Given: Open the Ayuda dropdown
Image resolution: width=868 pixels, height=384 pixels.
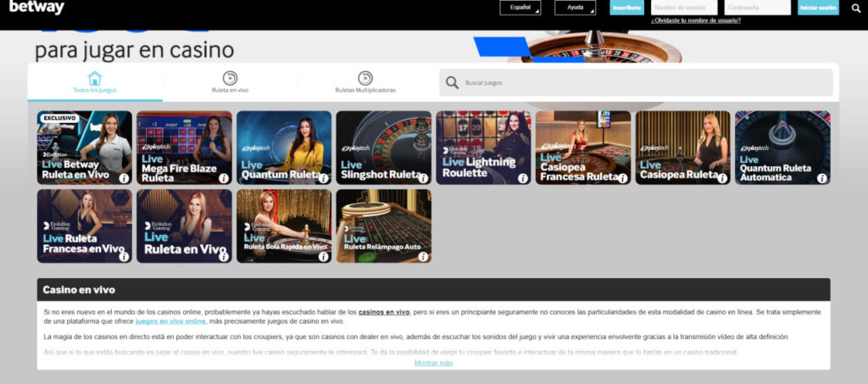Looking at the screenshot, I should point(576,8).
